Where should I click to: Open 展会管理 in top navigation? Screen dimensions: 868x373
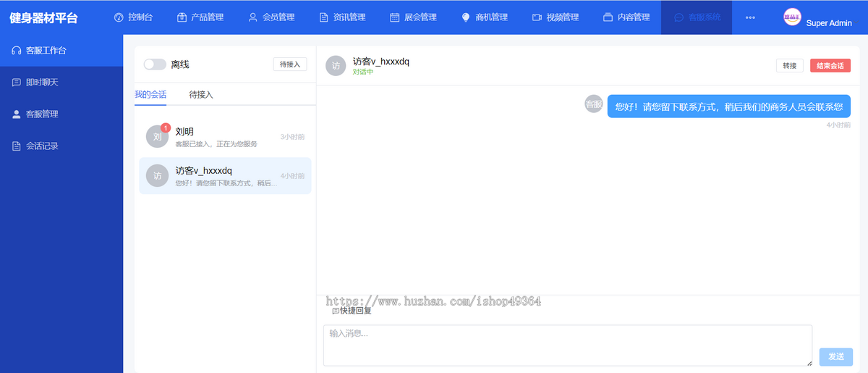413,17
